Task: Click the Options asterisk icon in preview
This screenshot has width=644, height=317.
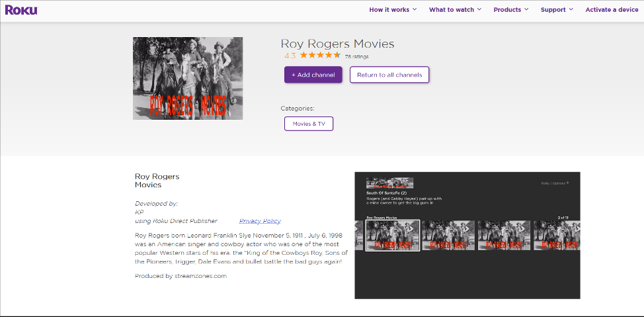Action: pyautogui.click(x=567, y=183)
